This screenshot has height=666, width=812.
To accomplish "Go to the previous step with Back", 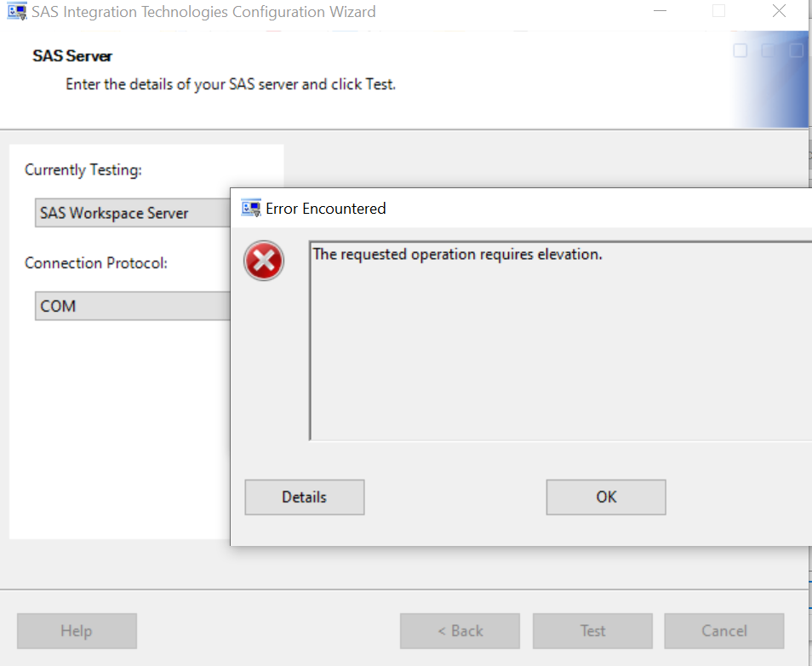I will 460,631.
